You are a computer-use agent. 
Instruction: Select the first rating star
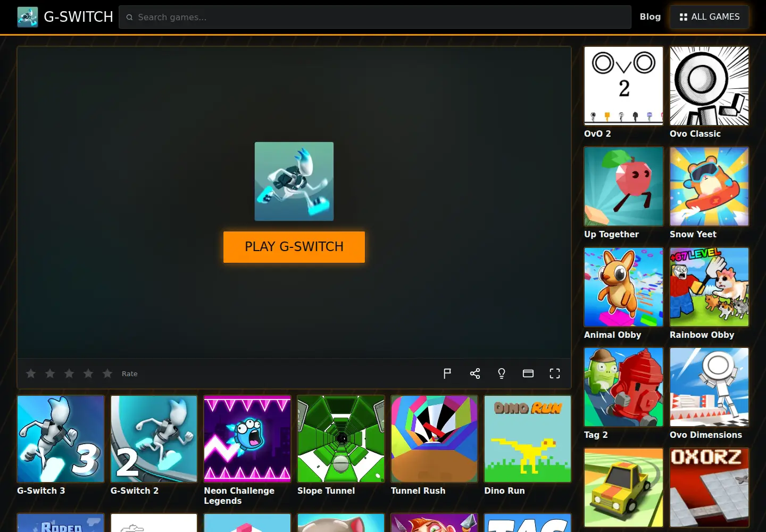pyautogui.click(x=31, y=373)
